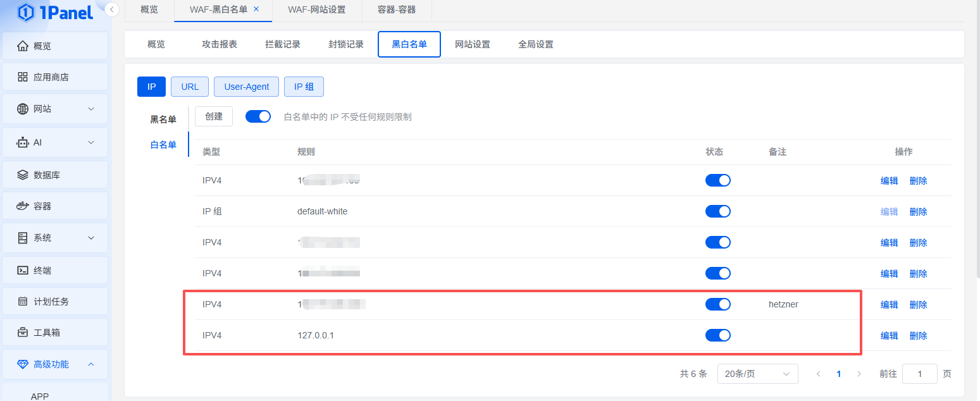Viewport: 980px width, 401px height.
Task: Switch to 容器-容器 top tab
Action: (397, 9)
